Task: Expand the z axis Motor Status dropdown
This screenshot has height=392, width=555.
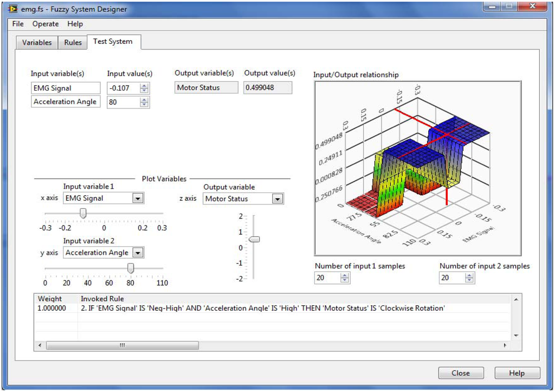Action: [x=277, y=199]
